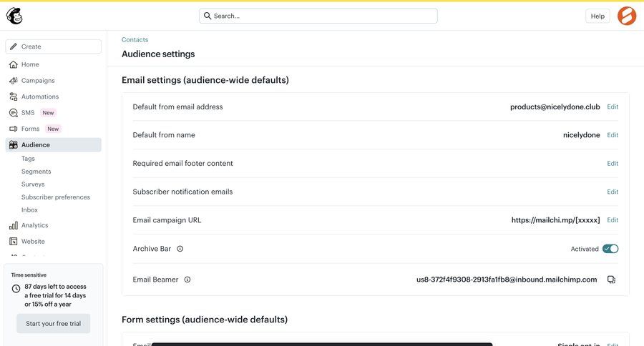Click the Help button

coord(597,16)
